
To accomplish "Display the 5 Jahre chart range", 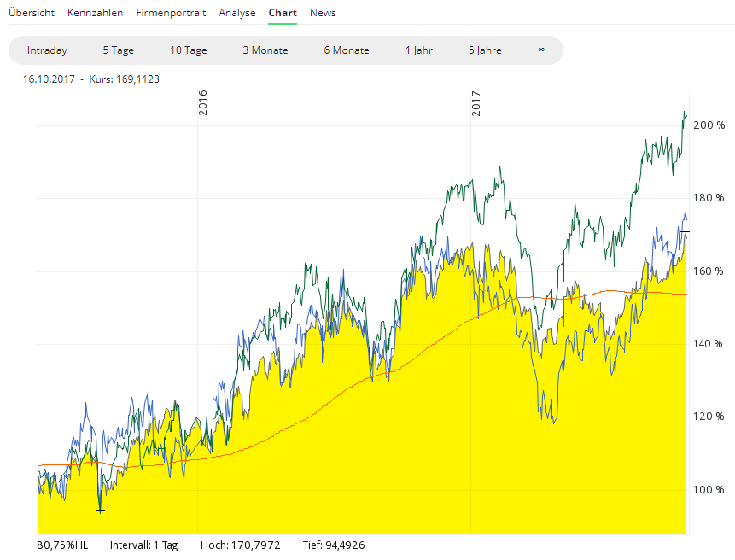I will 484,50.
